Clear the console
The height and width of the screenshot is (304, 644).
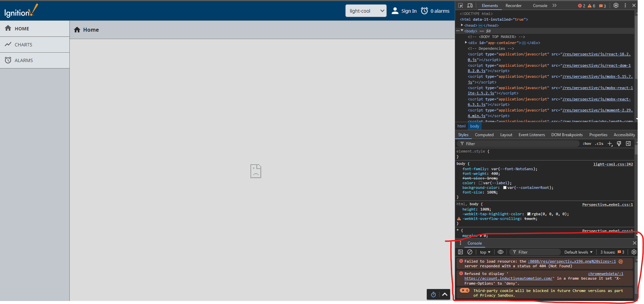(470, 252)
